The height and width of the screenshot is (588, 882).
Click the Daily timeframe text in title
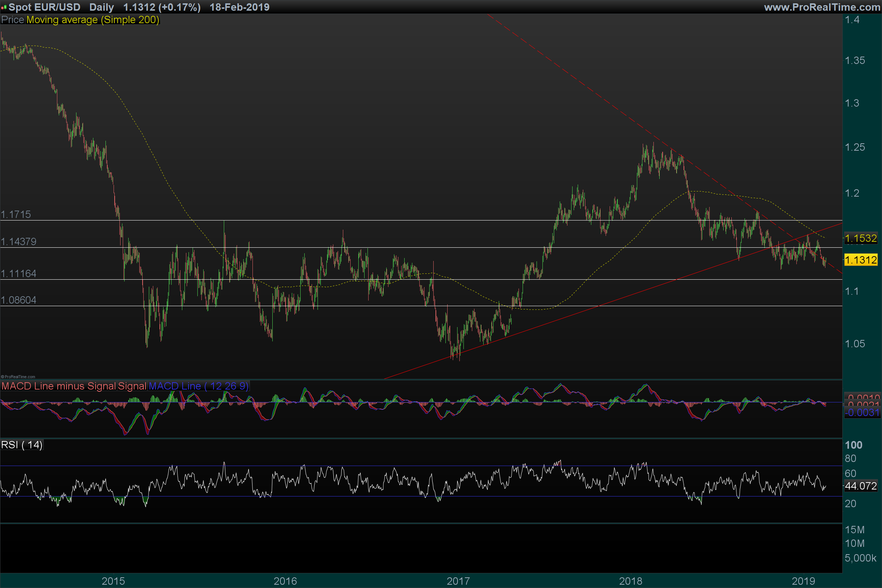[101, 7]
